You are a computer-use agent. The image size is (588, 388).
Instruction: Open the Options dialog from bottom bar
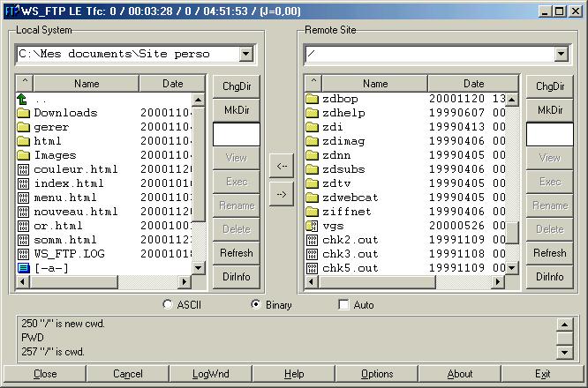[x=377, y=374]
